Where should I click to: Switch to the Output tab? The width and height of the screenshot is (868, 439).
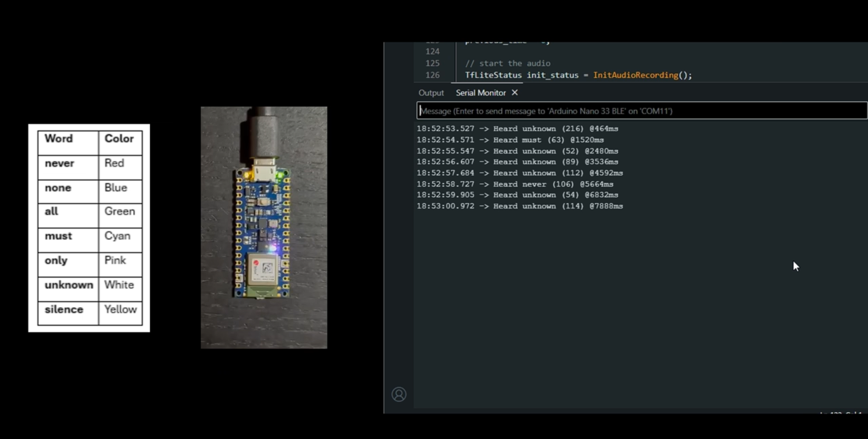pyautogui.click(x=431, y=93)
